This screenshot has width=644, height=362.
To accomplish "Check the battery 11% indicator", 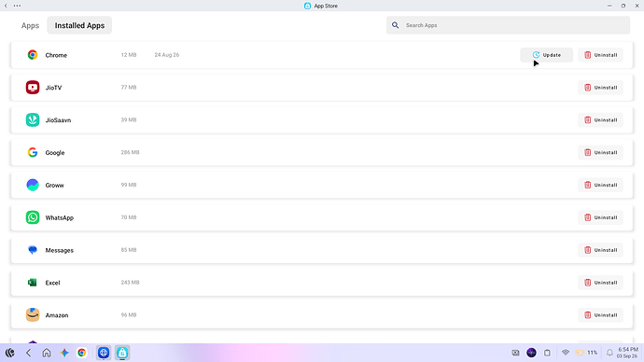I will pyautogui.click(x=586, y=353).
